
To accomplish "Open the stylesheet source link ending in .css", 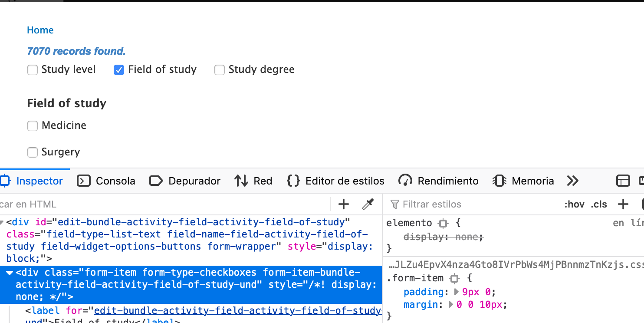I will pos(516,265).
